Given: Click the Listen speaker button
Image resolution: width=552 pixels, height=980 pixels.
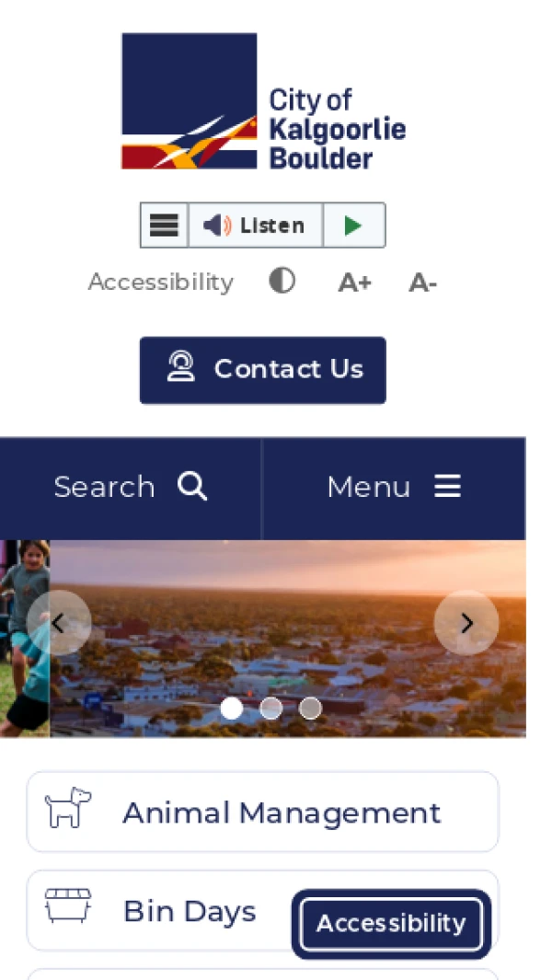Looking at the screenshot, I should pyautogui.click(x=255, y=225).
